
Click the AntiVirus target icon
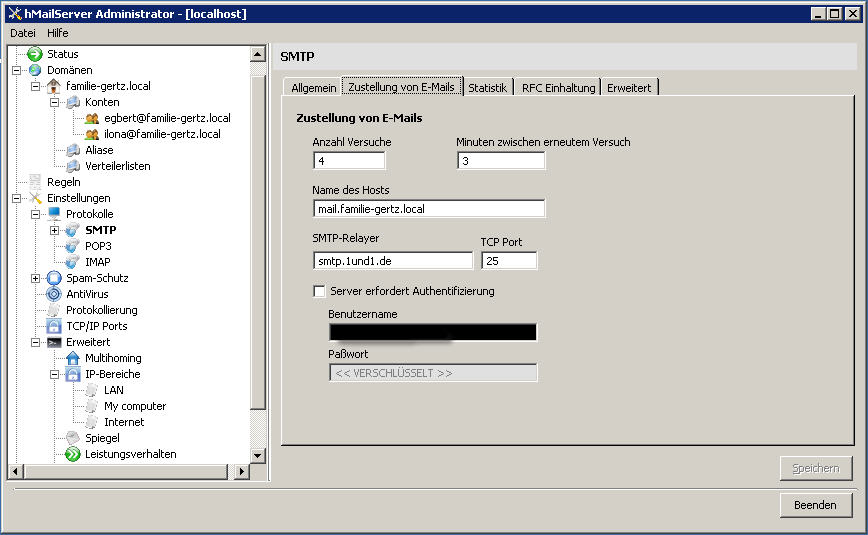54,294
